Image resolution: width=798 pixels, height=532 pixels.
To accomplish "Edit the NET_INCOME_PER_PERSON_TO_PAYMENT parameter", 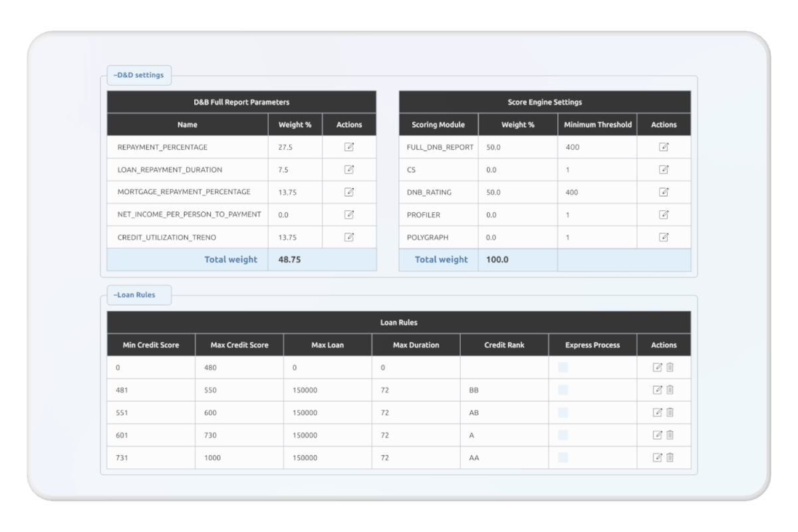I will pyautogui.click(x=349, y=215).
